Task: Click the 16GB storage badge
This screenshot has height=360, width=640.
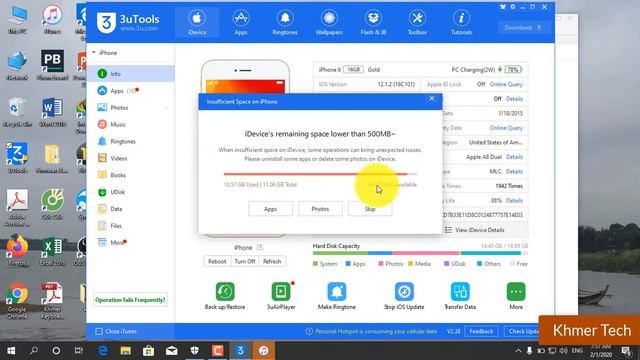Action: pyautogui.click(x=353, y=69)
